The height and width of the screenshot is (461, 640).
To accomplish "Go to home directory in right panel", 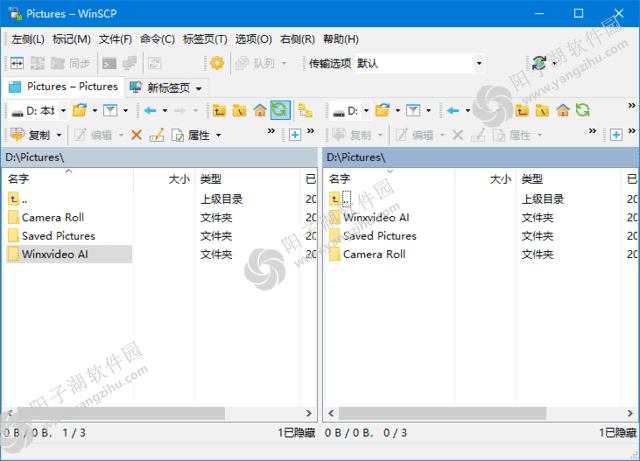I will click(562, 110).
